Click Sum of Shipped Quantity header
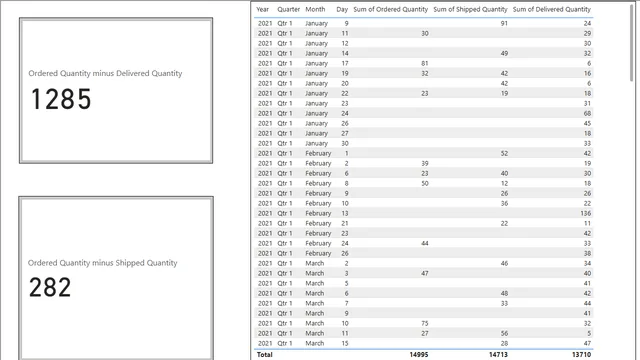 [470, 9]
